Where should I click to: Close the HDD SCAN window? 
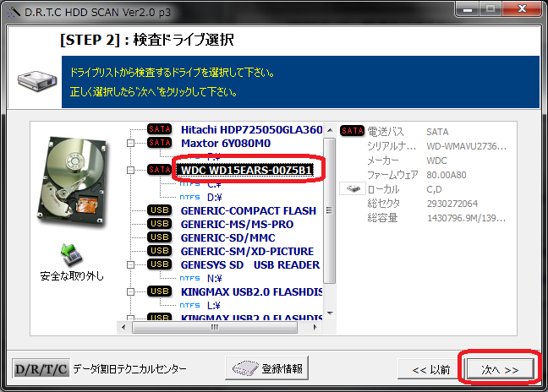pyautogui.click(x=522, y=9)
